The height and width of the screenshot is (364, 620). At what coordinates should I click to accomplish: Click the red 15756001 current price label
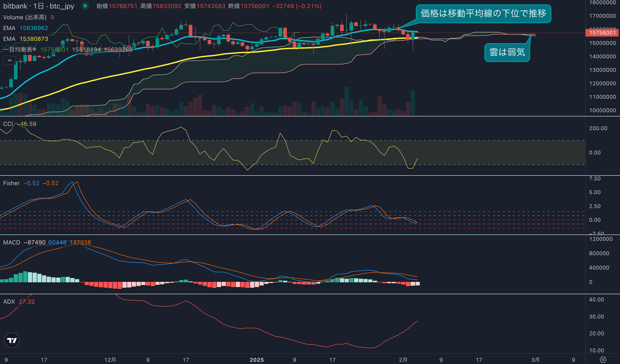click(602, 33)
